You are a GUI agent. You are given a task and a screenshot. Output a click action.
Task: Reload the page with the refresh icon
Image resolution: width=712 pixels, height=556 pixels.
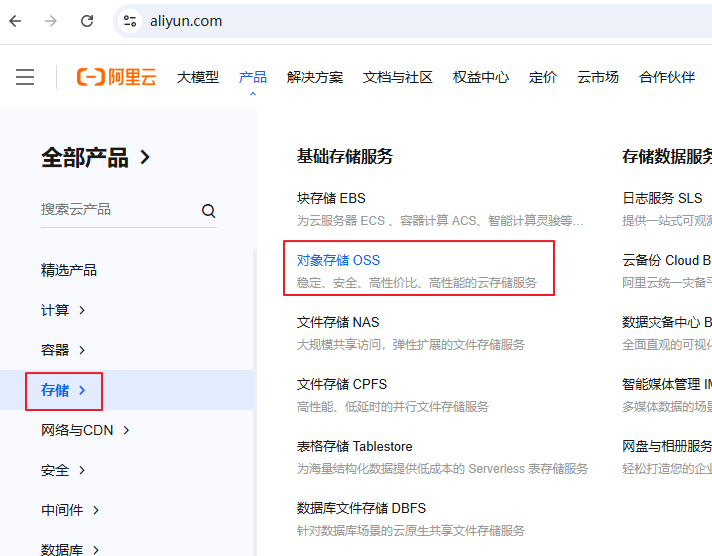coord(87,21)
